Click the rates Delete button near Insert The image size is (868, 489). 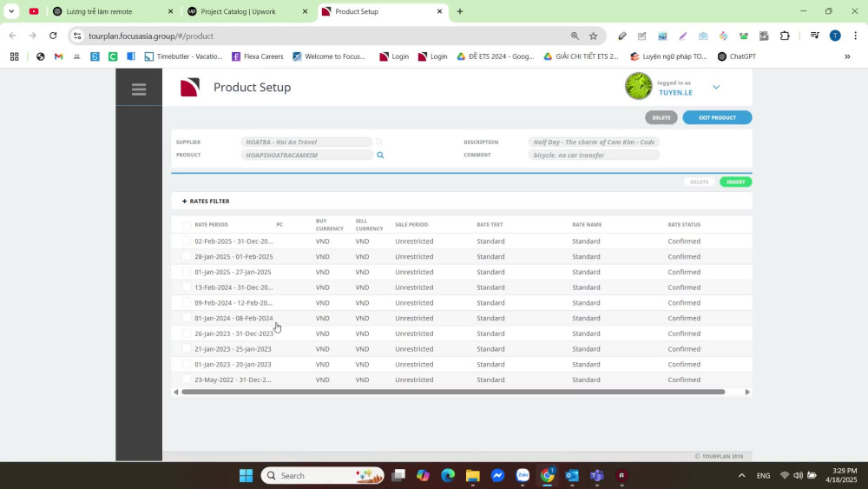[699, 182]
